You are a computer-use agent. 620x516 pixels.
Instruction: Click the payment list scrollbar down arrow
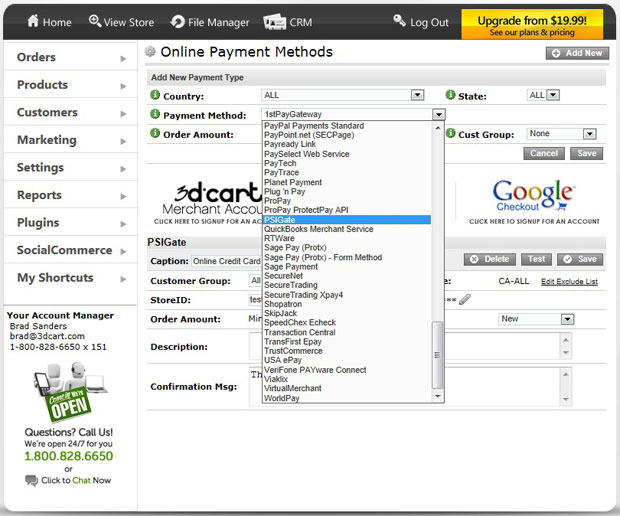437,396
